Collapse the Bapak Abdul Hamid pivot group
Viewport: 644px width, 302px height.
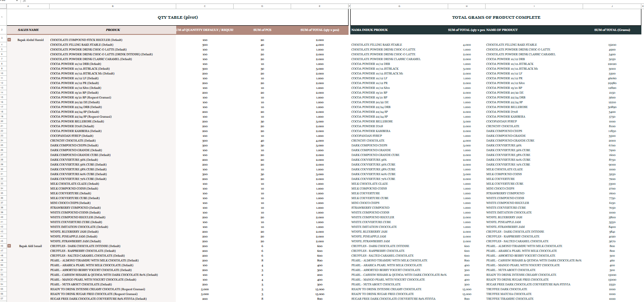(x=9, y=40)
